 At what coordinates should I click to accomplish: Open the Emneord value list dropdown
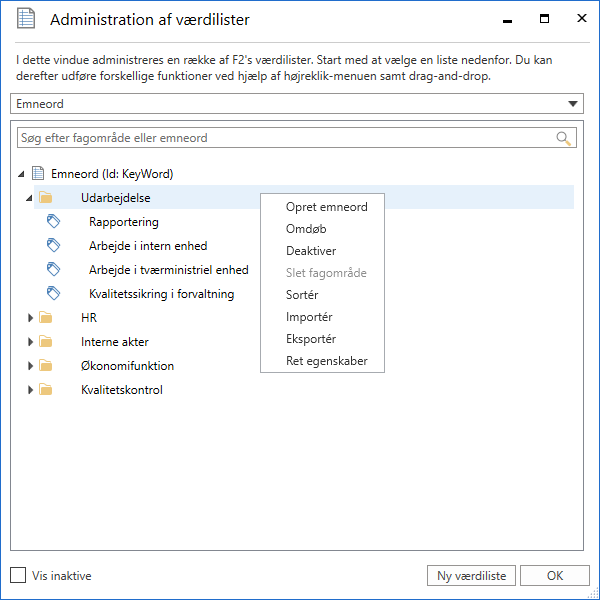click(573, 103)
